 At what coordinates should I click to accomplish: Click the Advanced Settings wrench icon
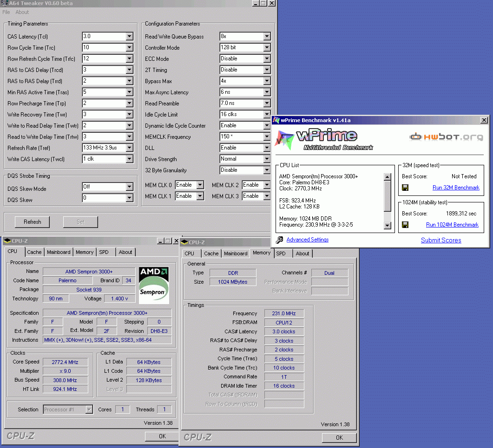click(279, 240)
